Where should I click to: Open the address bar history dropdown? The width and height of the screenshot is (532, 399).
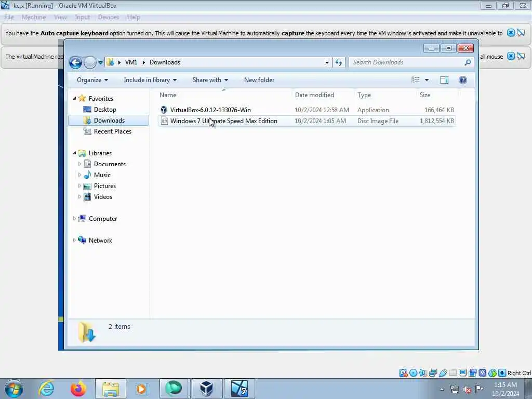click(327, 62)
